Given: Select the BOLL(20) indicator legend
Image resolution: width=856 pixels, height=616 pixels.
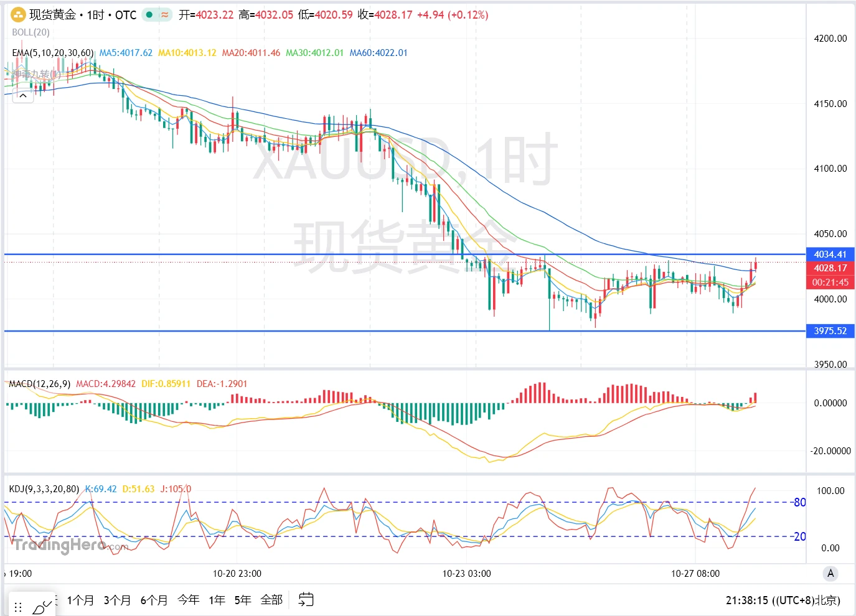Looking at the screenshot, I should point(31,32).
